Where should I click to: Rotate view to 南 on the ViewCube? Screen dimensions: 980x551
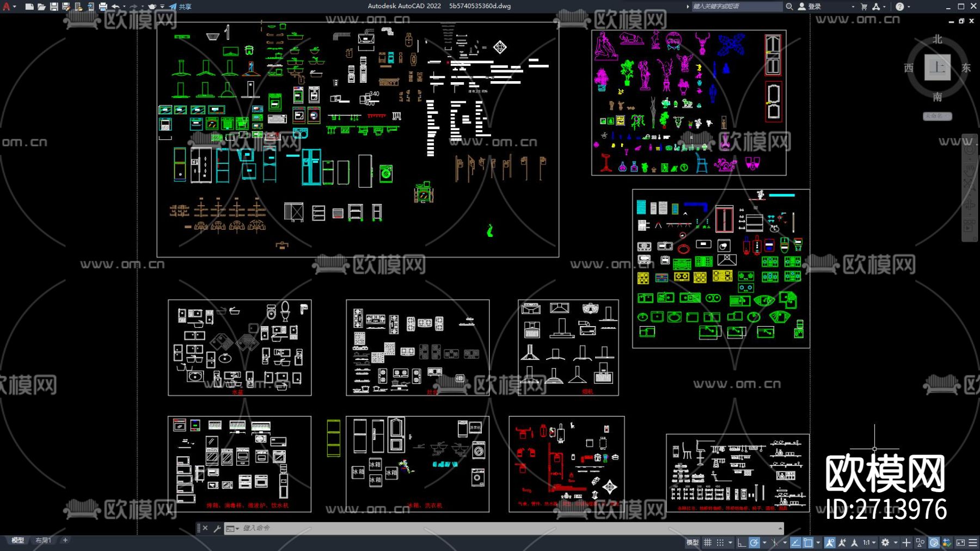click(937, 97)
